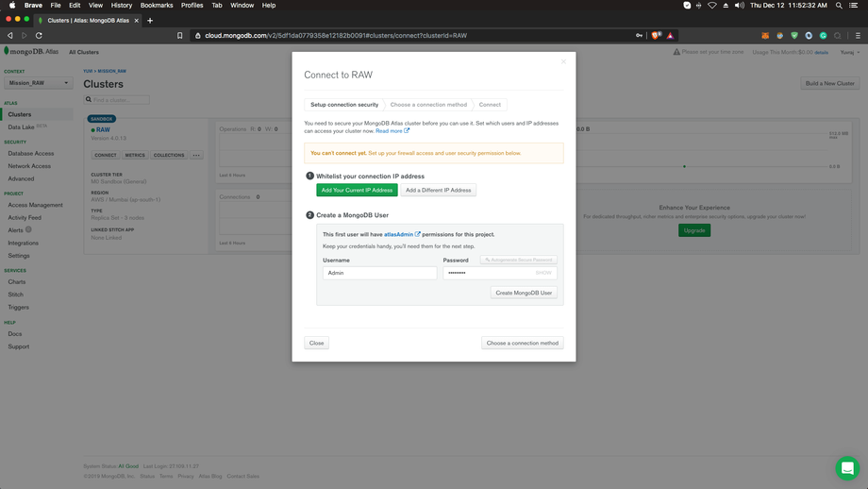Open the Bookmarks menu in menu bar
This screenshot has width=868, height=489.
(x=157, y=6)
